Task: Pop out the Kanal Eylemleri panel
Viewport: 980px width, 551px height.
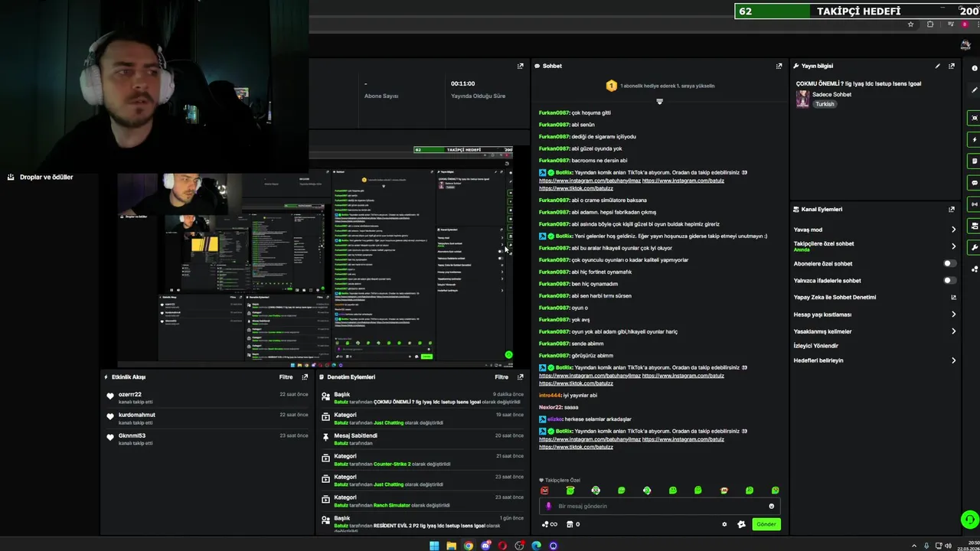Action: (952, 209)
